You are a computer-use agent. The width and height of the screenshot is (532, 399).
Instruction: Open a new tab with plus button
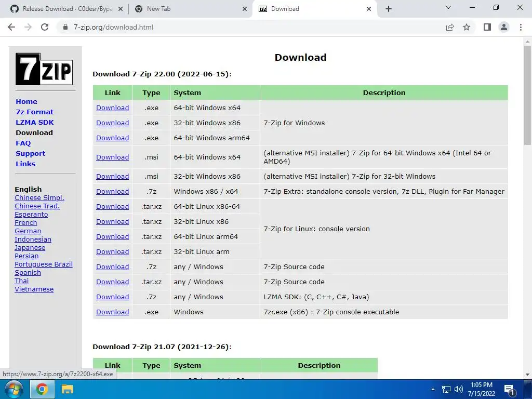tap(389, 9)
